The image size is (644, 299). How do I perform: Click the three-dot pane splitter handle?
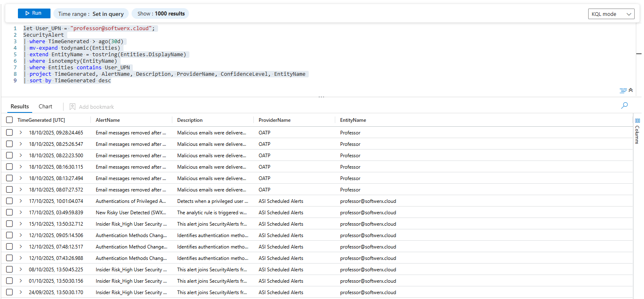(321, 97)
